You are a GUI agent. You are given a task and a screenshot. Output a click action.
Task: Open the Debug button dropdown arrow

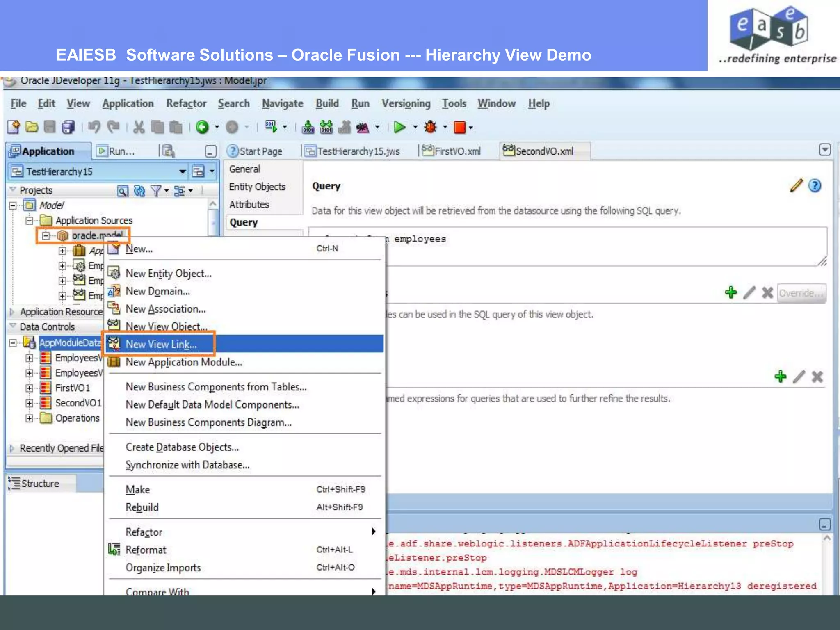445,127
